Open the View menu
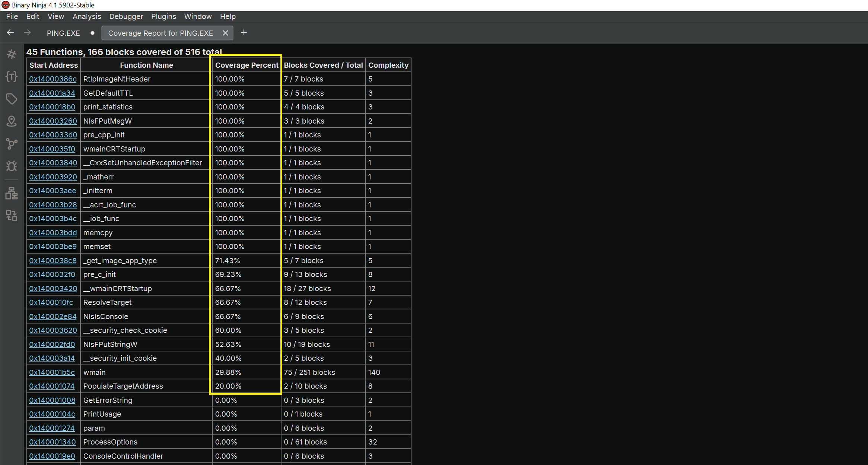 click(56, 16)
